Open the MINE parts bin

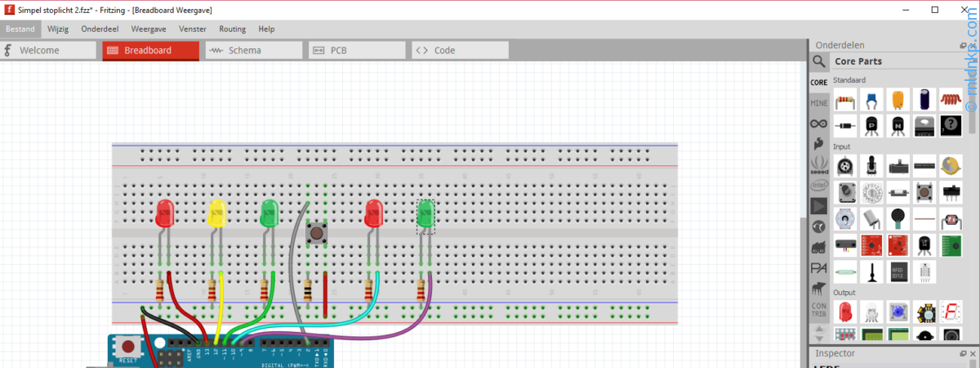coord(819,103)
